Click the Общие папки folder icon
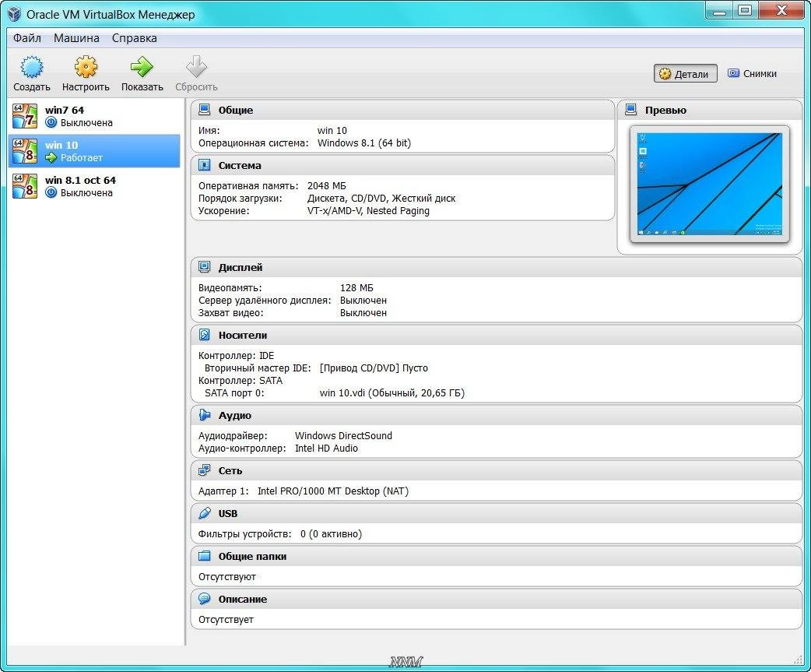The width and height of the screenshot is (811, 672). click(204, 556)
